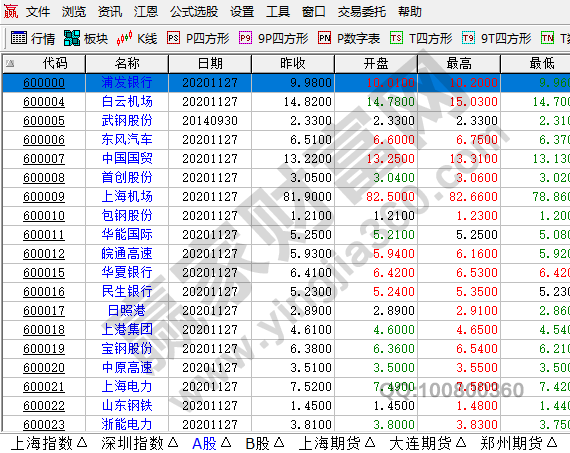Click the app logo icon in menu bar
570x453 pixels.
click(11, 11)
